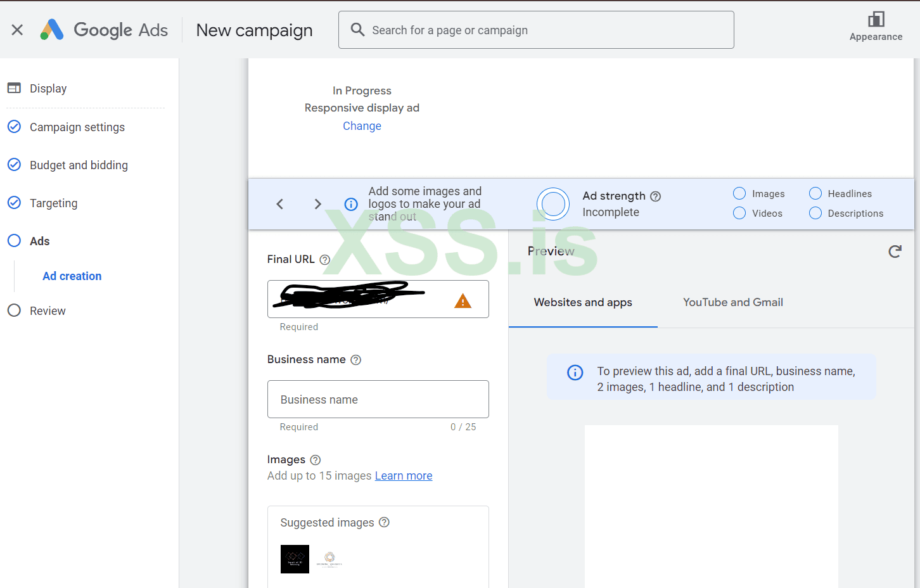Go to previous ad suggestion tip
Image resolution: width=920 pixels, height=588 pixels.
(279, 204)
